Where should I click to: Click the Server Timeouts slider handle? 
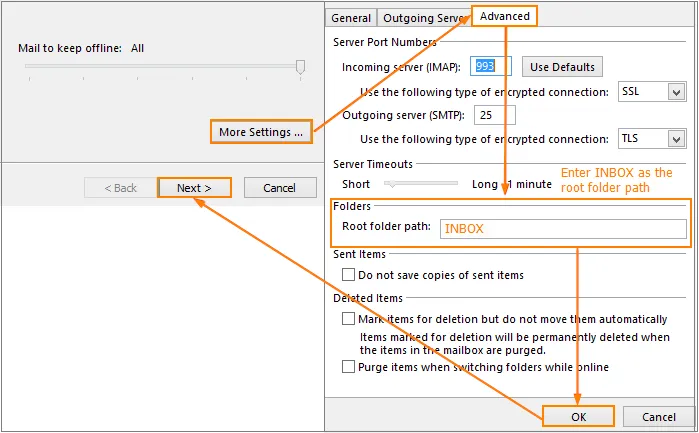(x=391, y=184)
